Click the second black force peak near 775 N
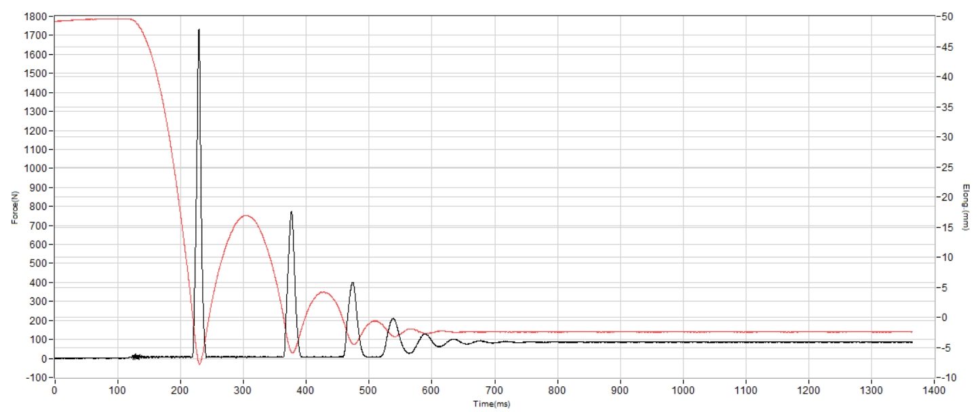 tap(291, 212)
